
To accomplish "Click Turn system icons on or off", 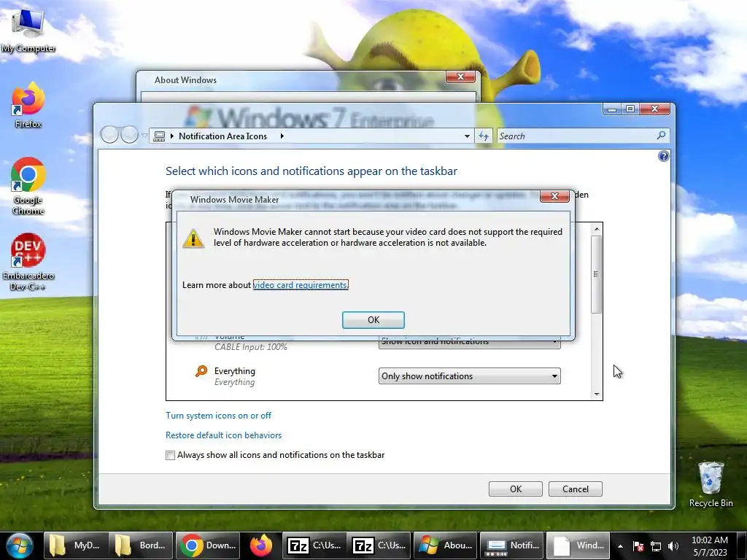I will point(218,416).
